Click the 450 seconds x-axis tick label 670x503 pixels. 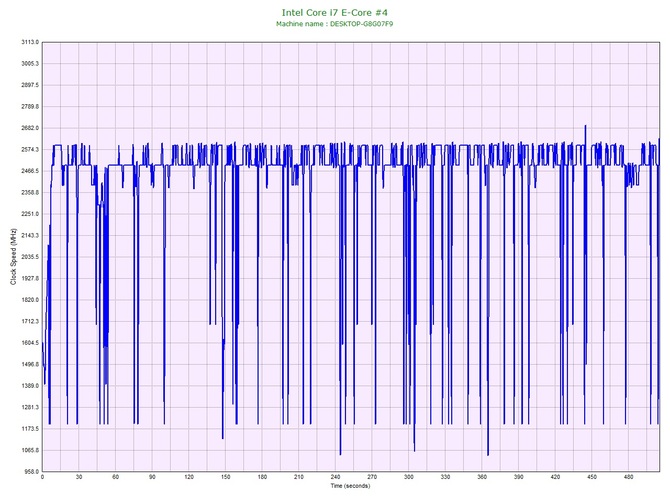(x=592, y=477)
